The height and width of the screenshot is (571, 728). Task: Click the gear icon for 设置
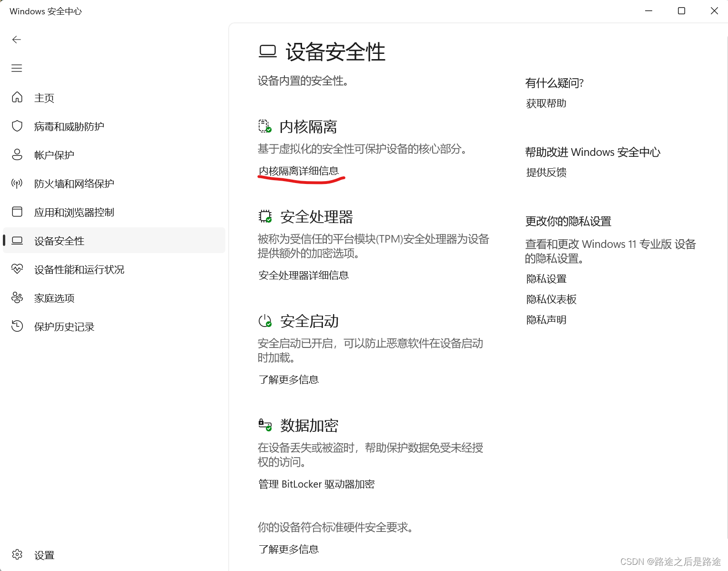point(17,554)
